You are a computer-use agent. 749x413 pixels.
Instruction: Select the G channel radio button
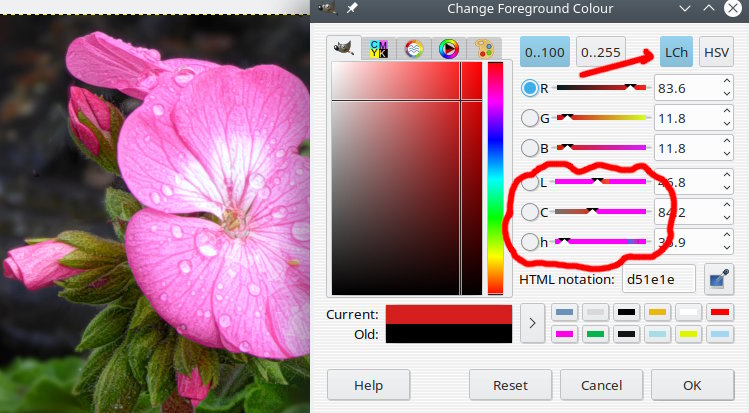point(530,118)
